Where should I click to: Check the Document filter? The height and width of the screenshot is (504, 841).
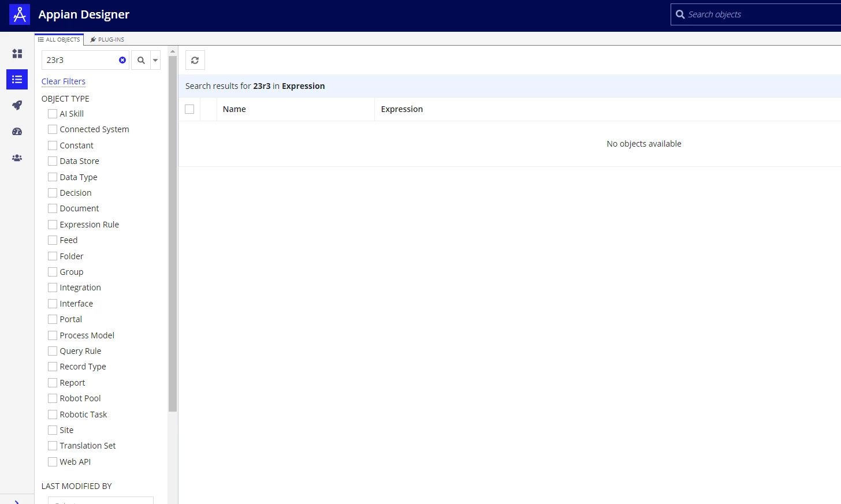[53, 208]
